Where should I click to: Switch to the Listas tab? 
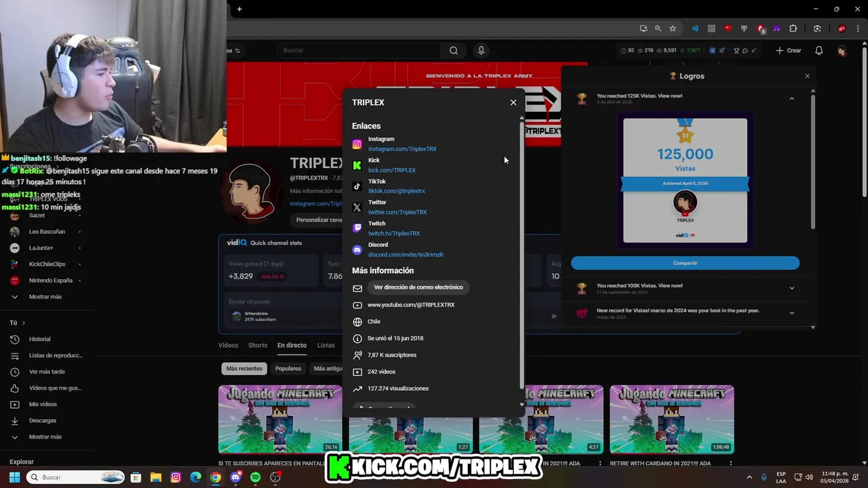pos(326,346)
